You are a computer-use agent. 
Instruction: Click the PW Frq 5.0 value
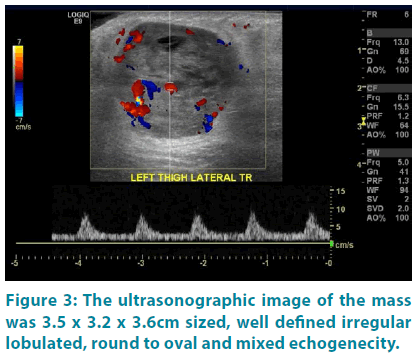coord(403,162)
